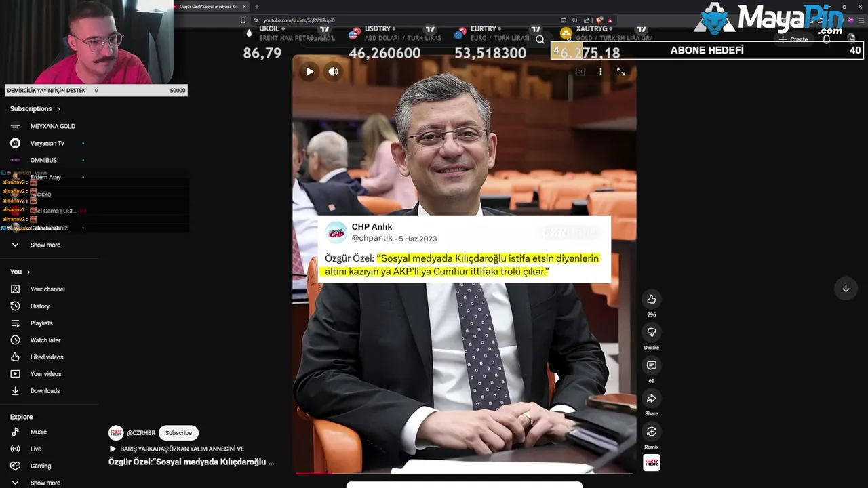Like this Short with thumbs up
Viewport: 868px width, 488px height.
[x=652, y=299]
